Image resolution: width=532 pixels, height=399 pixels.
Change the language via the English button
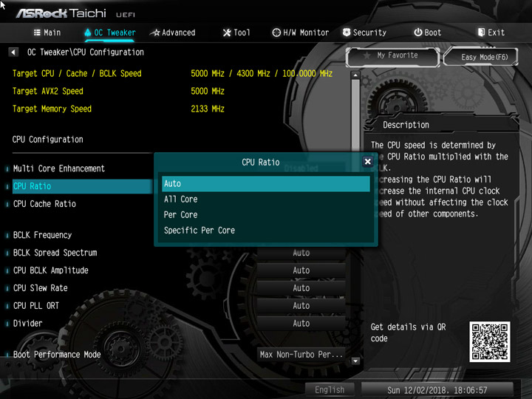click(330, 390)
